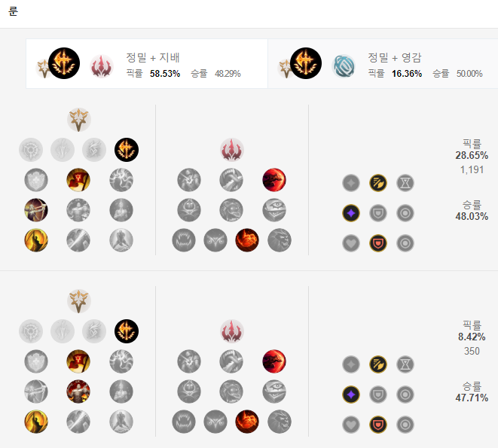Click Conqueror keystone in the 28.65% build
Viewport: 498px width, 448px height.
click(127, 150)
